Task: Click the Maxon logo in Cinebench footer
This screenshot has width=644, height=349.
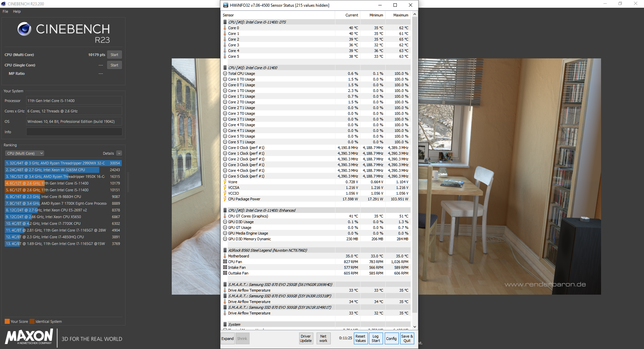Action: [x=29, y=337]
